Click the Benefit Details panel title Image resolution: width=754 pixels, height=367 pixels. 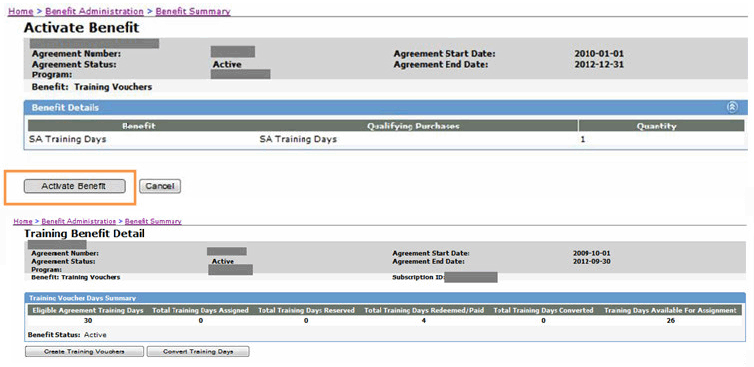point(65,108)
